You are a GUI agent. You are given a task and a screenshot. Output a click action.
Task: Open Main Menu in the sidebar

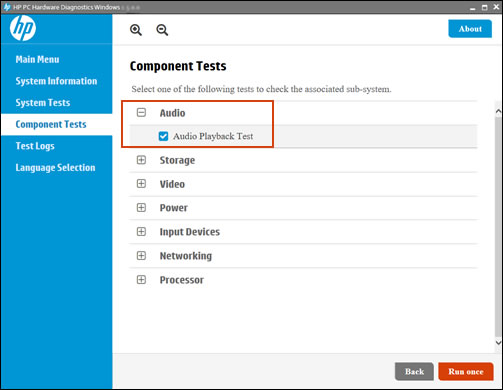pyautogui.click(x=37, y=59)
